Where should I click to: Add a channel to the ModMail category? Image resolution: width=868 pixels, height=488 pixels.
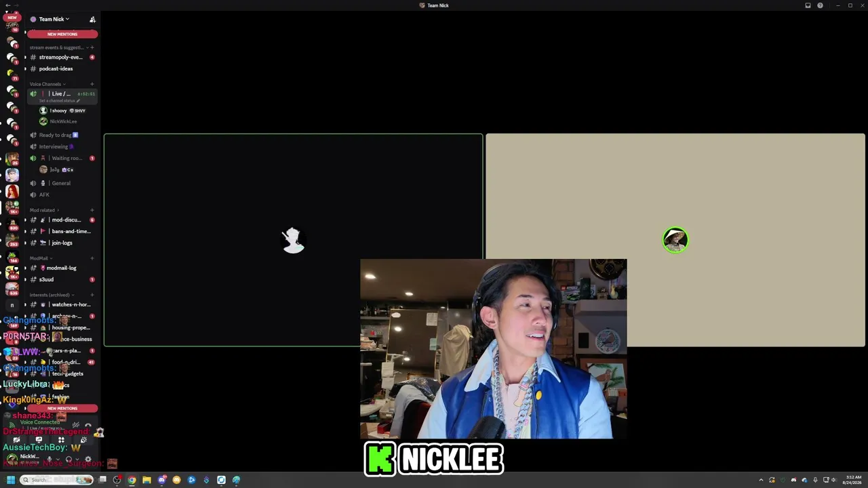click(x=92, y=258)
